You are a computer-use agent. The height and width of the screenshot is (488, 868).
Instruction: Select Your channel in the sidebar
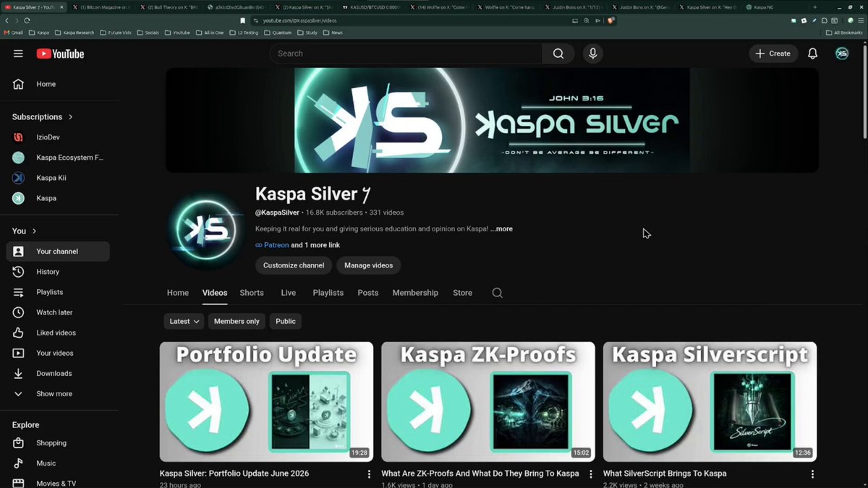[x=58, y=252]
